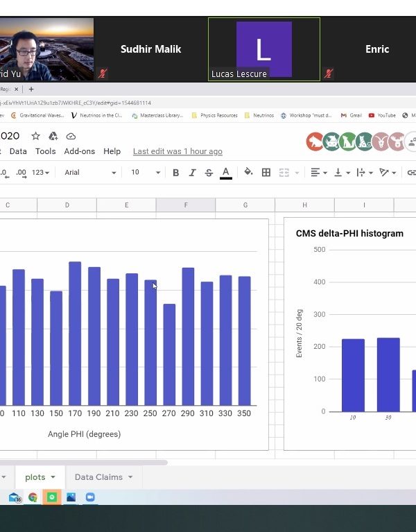The image size is (416, 532).
Task: Open the 123 number format dropdown
Action: pyautogui.click(x=41, y=173)
